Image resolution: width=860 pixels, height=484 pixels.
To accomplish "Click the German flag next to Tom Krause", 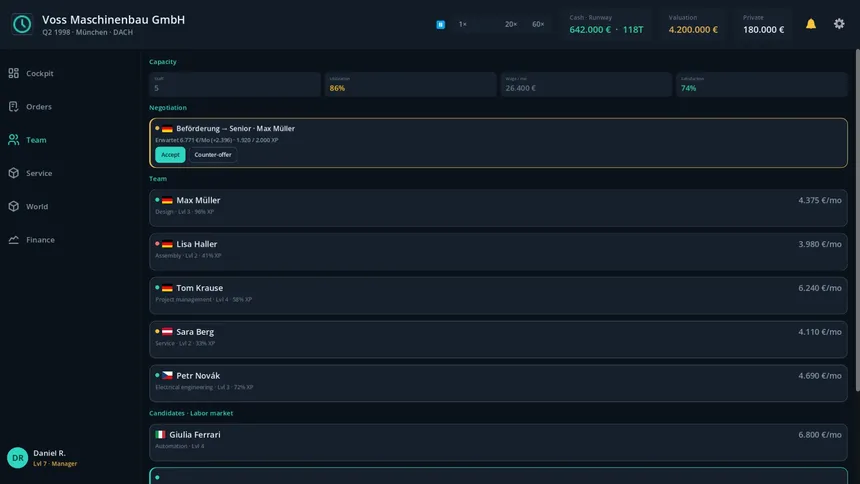I will pos(167,288).
